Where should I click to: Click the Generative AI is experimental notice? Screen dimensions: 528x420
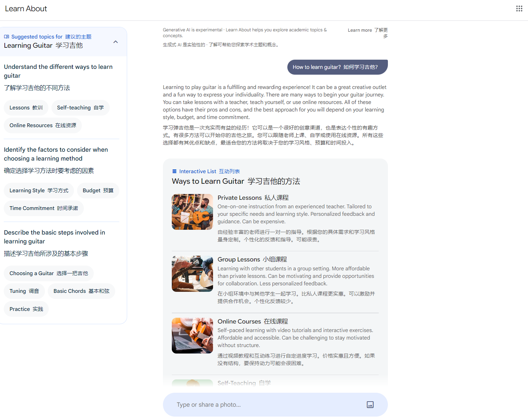(x=245, y=37)
